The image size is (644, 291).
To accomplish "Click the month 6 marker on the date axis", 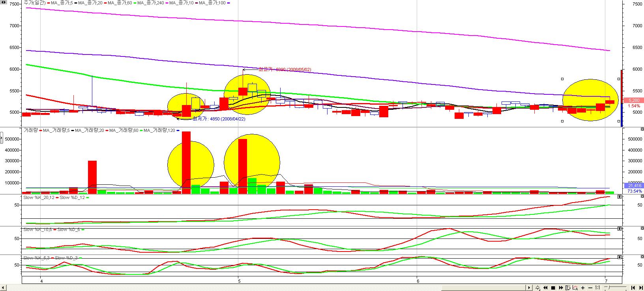I will 417,280.
